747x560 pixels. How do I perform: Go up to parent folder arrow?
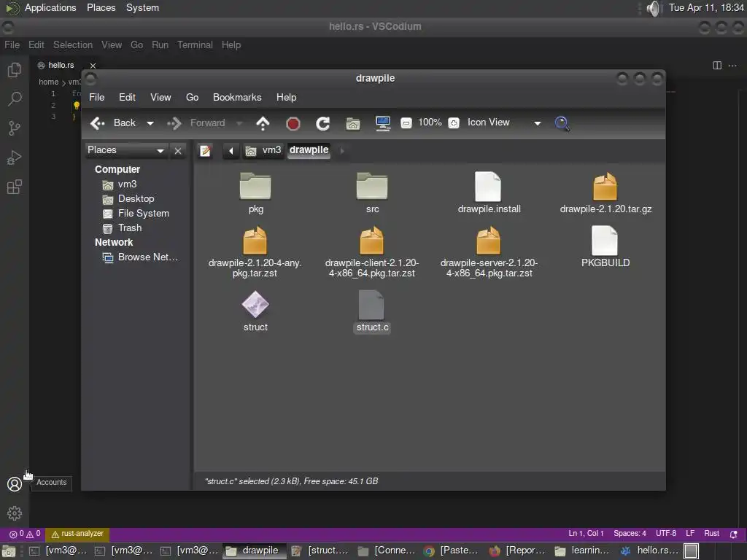(263, 123)
